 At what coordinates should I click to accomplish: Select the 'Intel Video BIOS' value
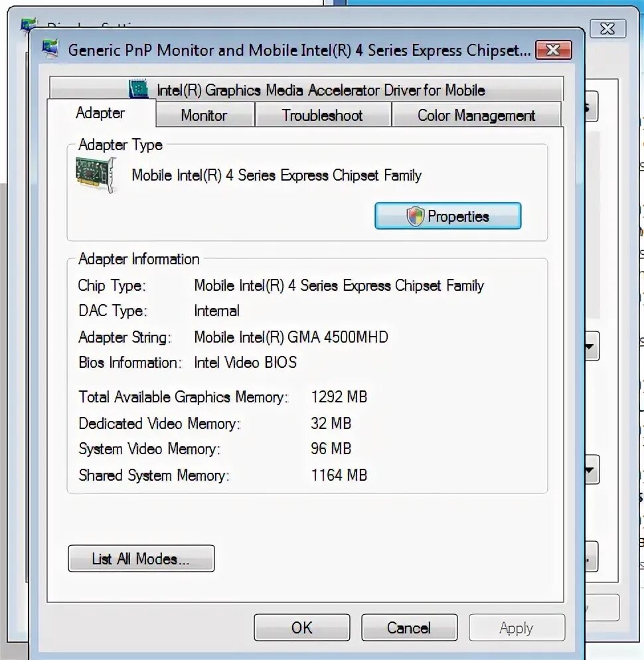[246, 363]
